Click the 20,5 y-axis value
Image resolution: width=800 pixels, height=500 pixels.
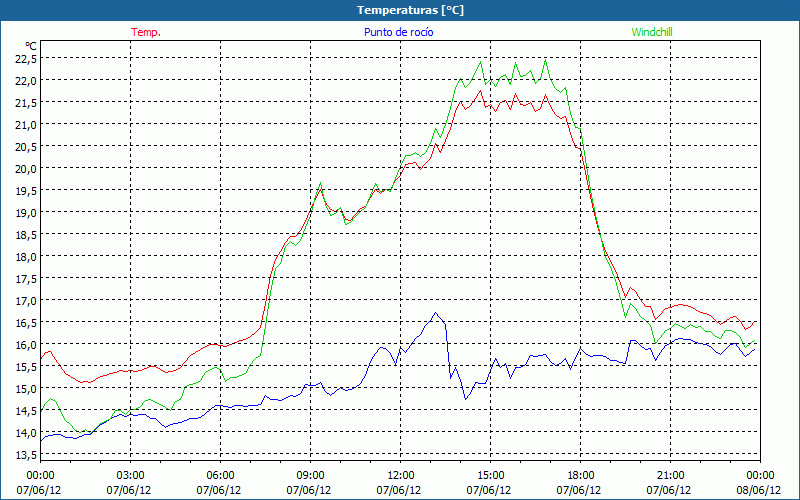26,146
